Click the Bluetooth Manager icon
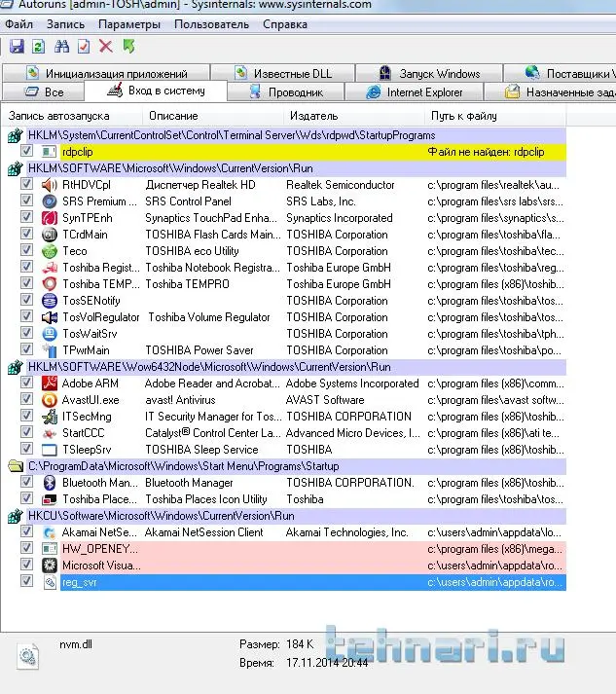 (49, 483)
